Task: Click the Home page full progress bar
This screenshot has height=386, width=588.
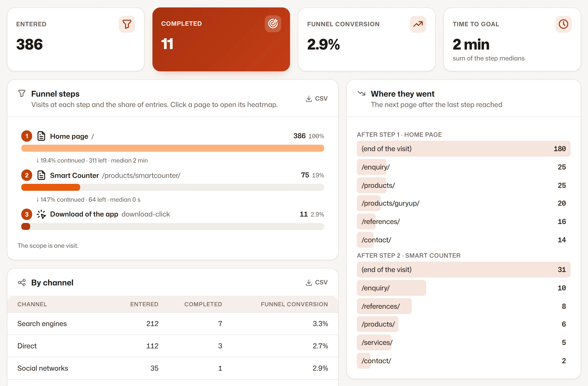Action: pyautogui.click(x=173, y=148)
